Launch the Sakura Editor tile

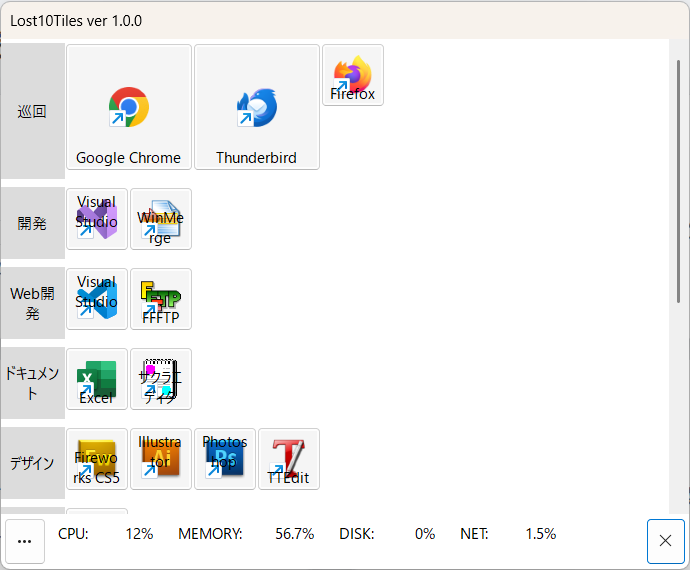click(x=161, y=379)
